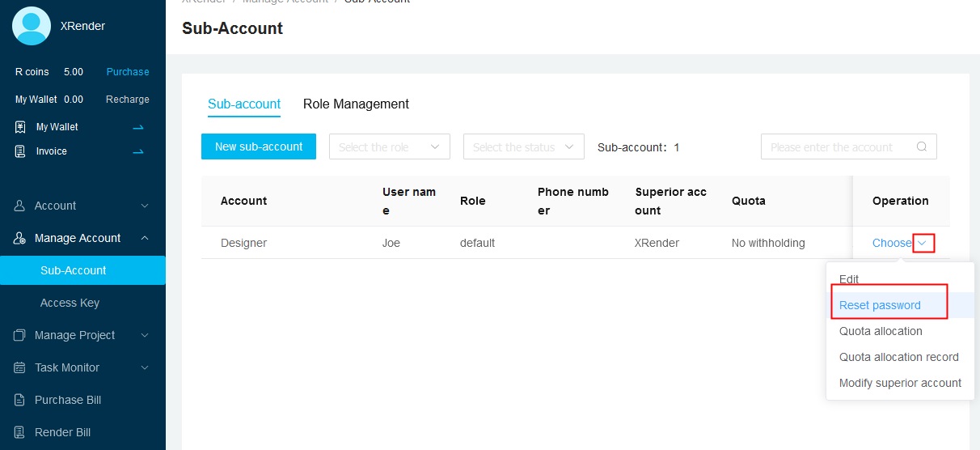Click the Account column header
This screenshot has height=450, width=980.
coord(243,201)
